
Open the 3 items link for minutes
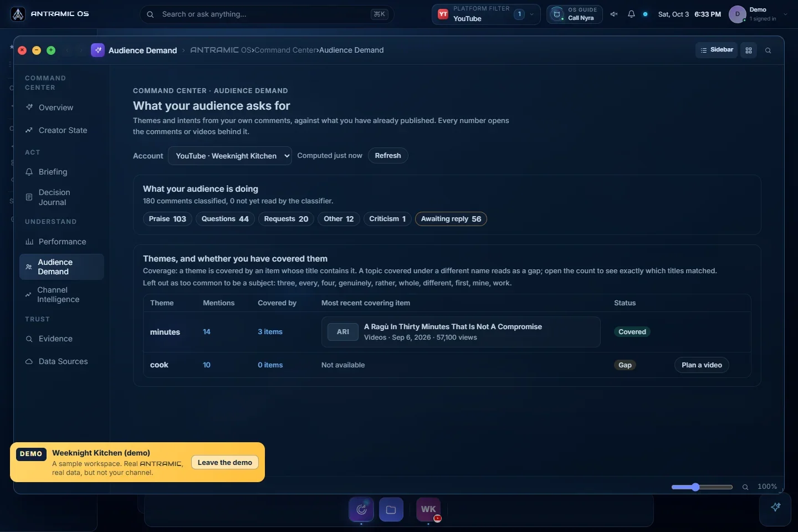coord(270,332)
